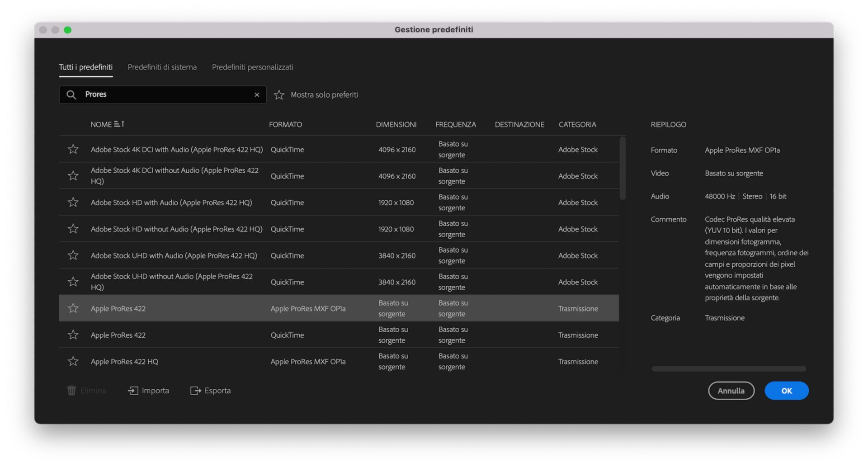The width and height of the screenshot is (868, 467).
Task: Select Adobe Stock 4K DCI without Audio row name
Action: pyautogui.click(x=175, y=176)
